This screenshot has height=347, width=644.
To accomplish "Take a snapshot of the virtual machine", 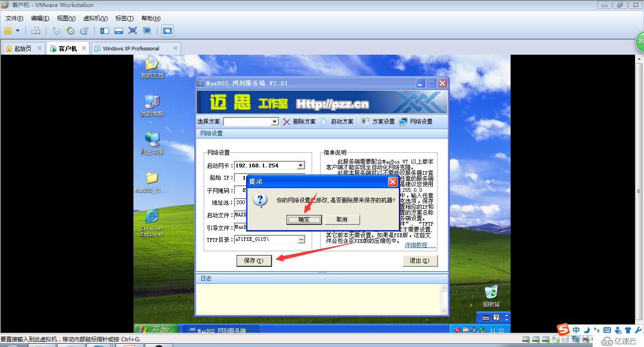I will coord(56,31).
